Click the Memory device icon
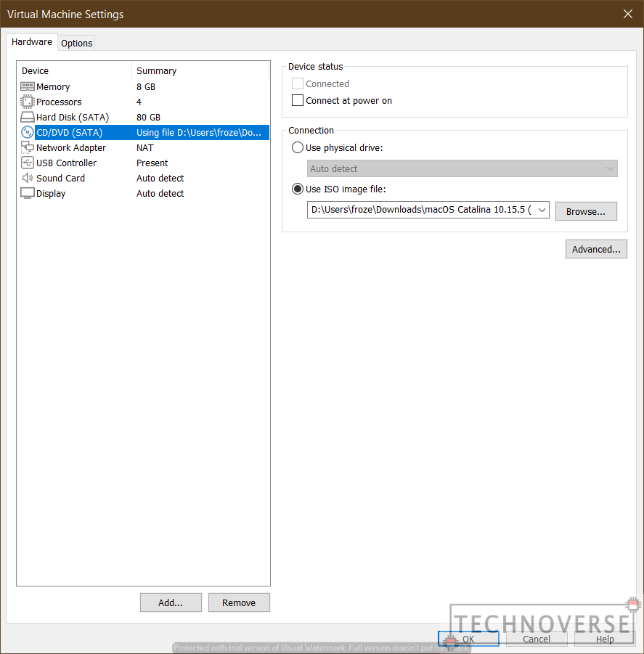The image size is (644, 654). 27,86
